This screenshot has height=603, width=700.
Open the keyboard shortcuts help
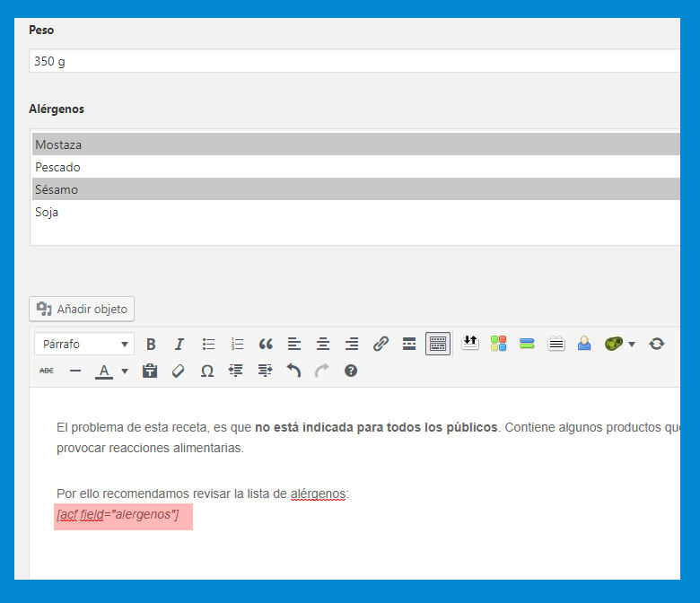coord(351,371)
